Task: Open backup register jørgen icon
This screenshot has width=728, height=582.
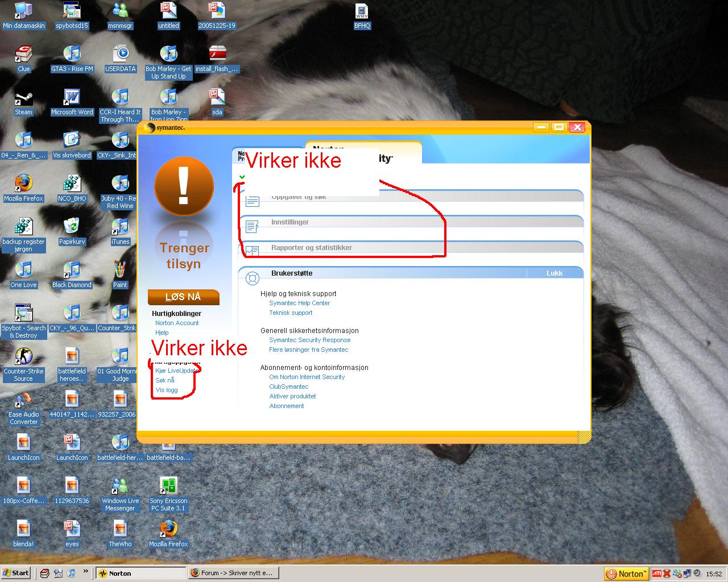Action: point(23,235)
